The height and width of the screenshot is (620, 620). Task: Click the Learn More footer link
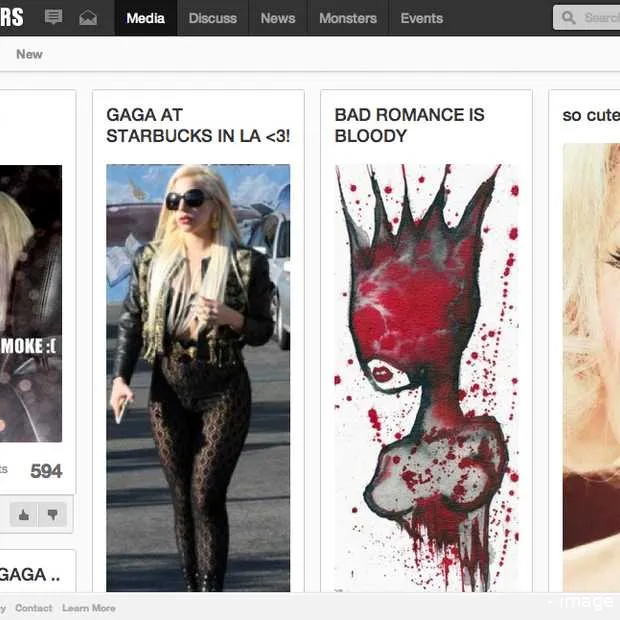89,608
